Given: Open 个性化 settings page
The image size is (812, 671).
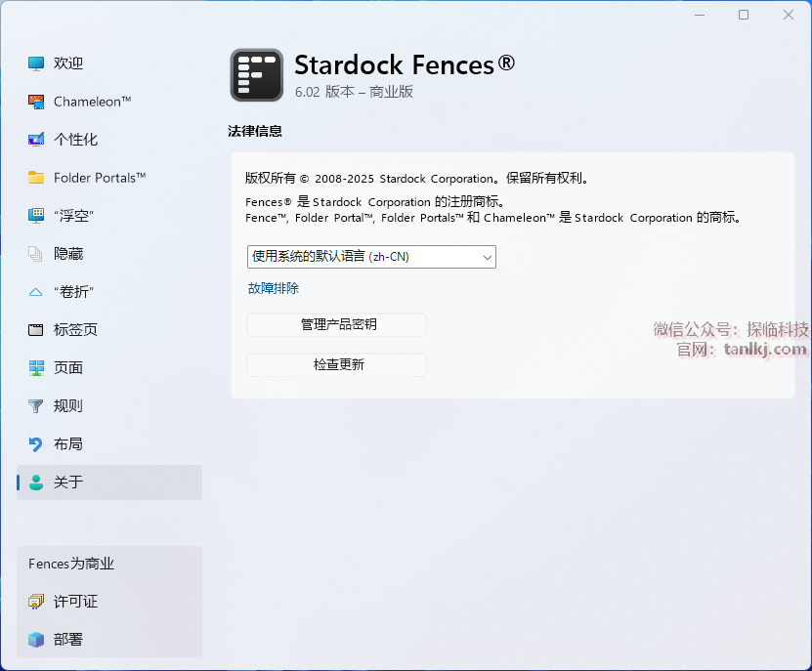Looking at the screenshot, I should coord(109,140).
